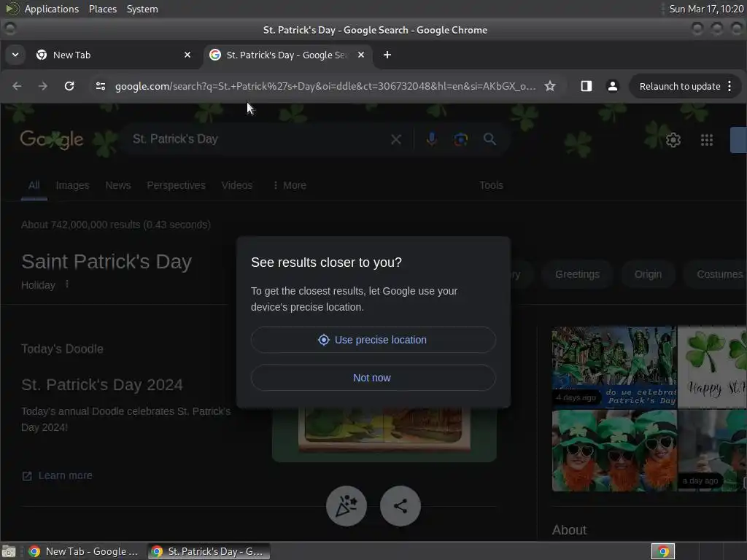Start voice search with microphone icon
The image size is (747, 560).
[x=432, y=139]
